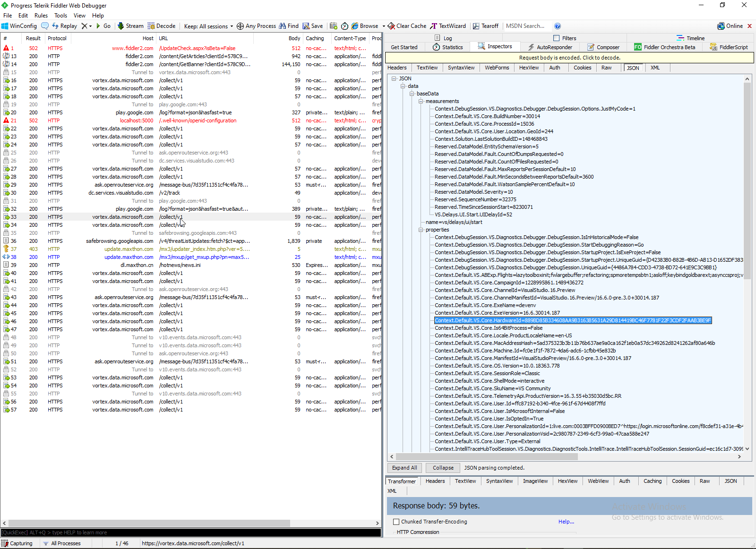Screen dimensions: 756x549
Task: Replay selected sessions
Action: point(64,26)
